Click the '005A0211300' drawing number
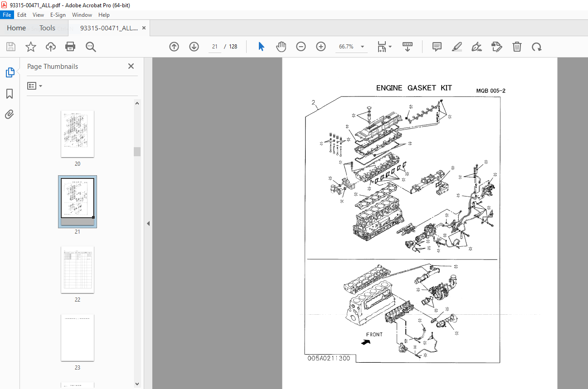 click(329, 358)
